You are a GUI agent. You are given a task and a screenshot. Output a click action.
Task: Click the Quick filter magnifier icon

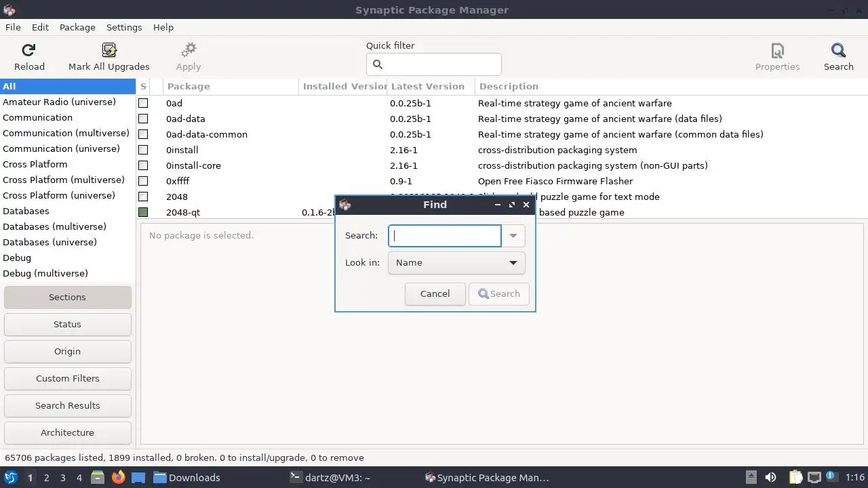click(378, 64)
